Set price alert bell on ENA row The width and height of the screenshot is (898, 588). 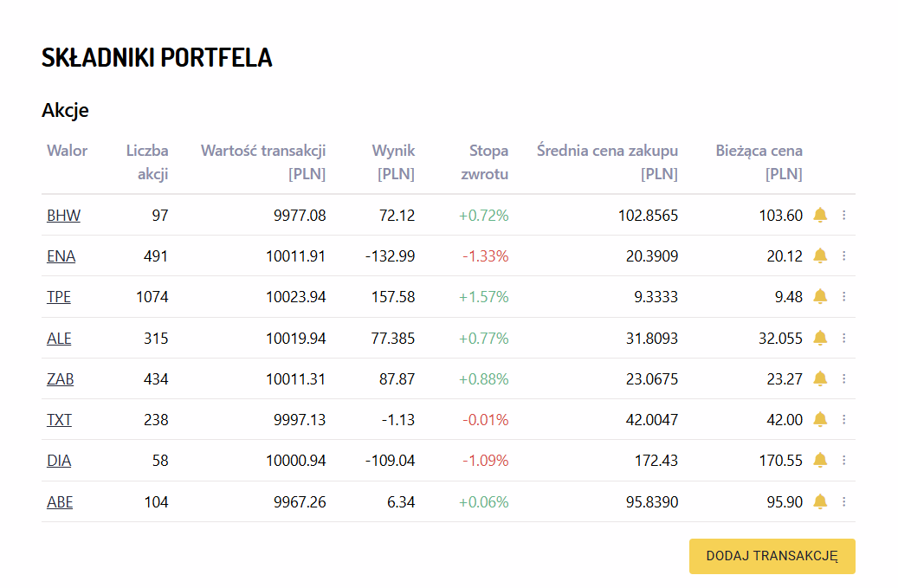(820, 255)
